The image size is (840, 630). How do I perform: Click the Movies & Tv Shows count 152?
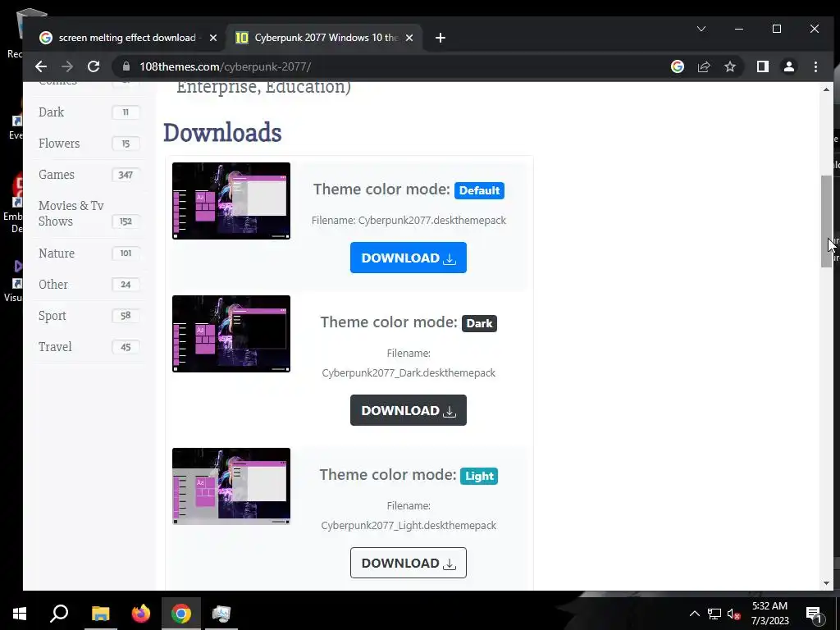[x=126, y=221]
